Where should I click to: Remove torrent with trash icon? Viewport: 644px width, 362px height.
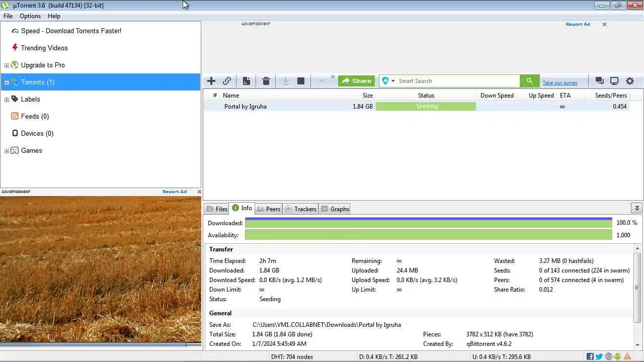[x=266, y=81]
